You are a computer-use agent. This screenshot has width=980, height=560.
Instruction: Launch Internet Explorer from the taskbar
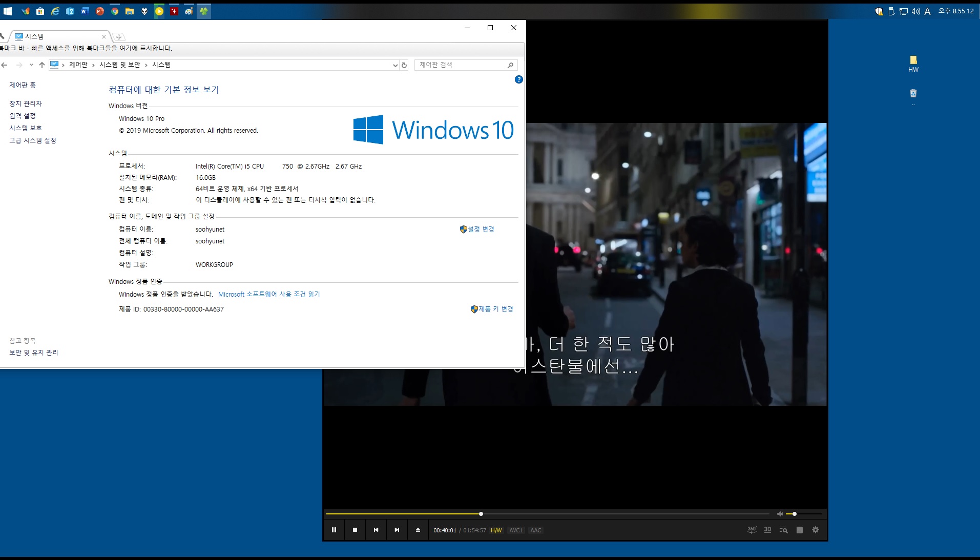[55, 11]
